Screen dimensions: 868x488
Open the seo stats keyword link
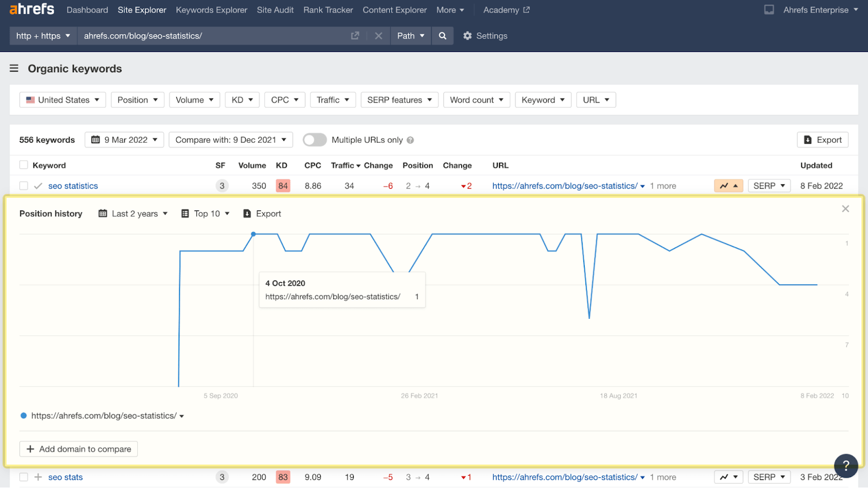pos(66,477)
